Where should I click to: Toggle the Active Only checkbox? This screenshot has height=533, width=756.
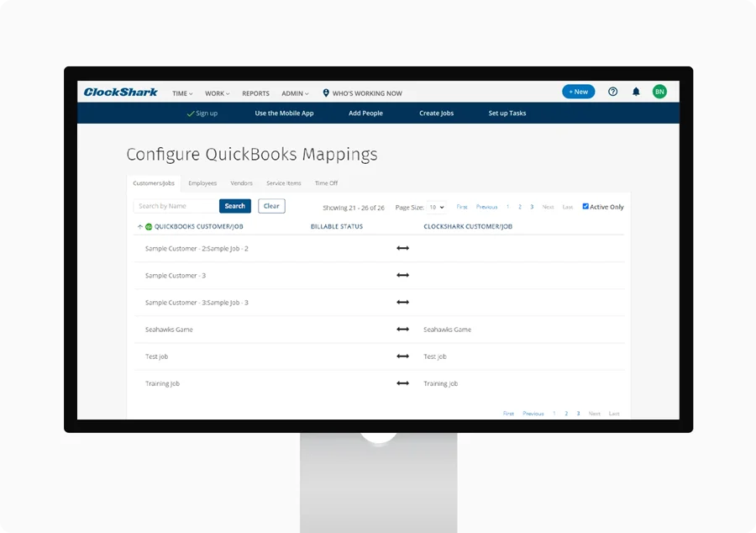tap(585, 207)
